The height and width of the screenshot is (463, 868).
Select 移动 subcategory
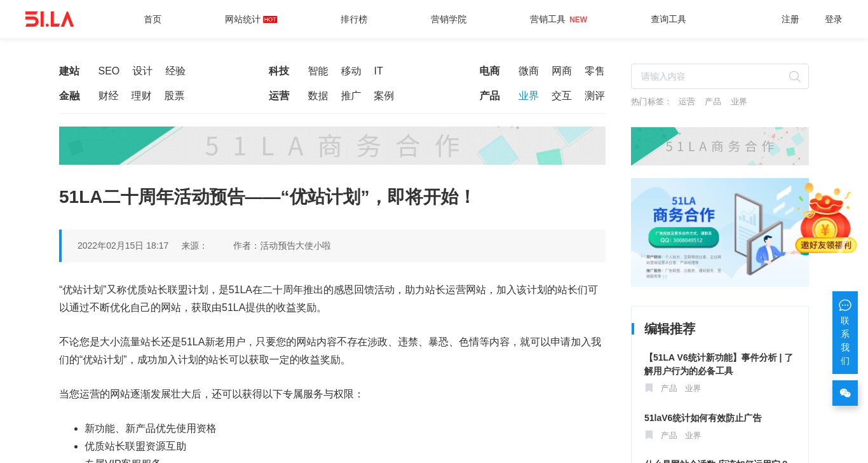pos(351,71)
